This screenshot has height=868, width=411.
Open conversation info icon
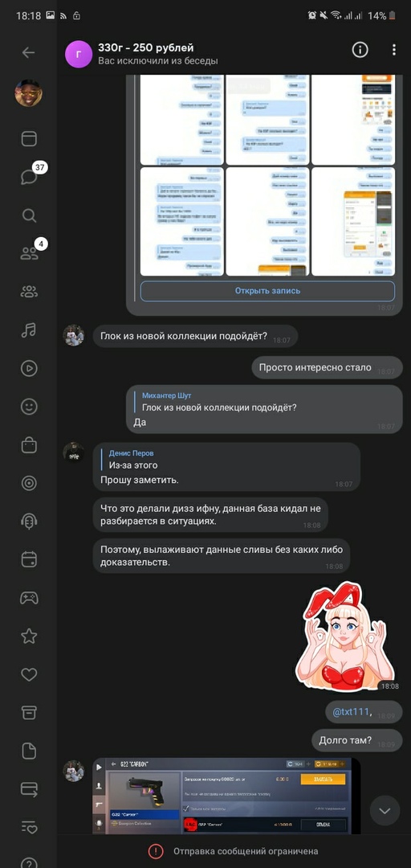(x=360, y=50)
